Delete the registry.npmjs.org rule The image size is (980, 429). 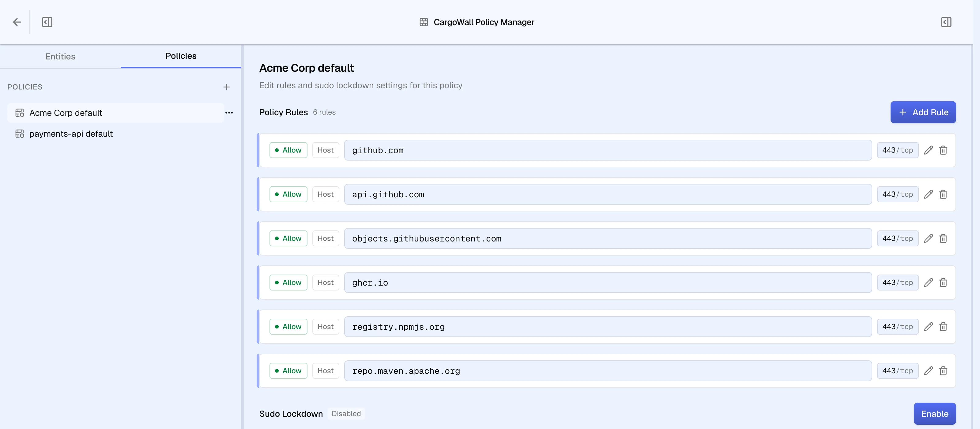[943, 327]
